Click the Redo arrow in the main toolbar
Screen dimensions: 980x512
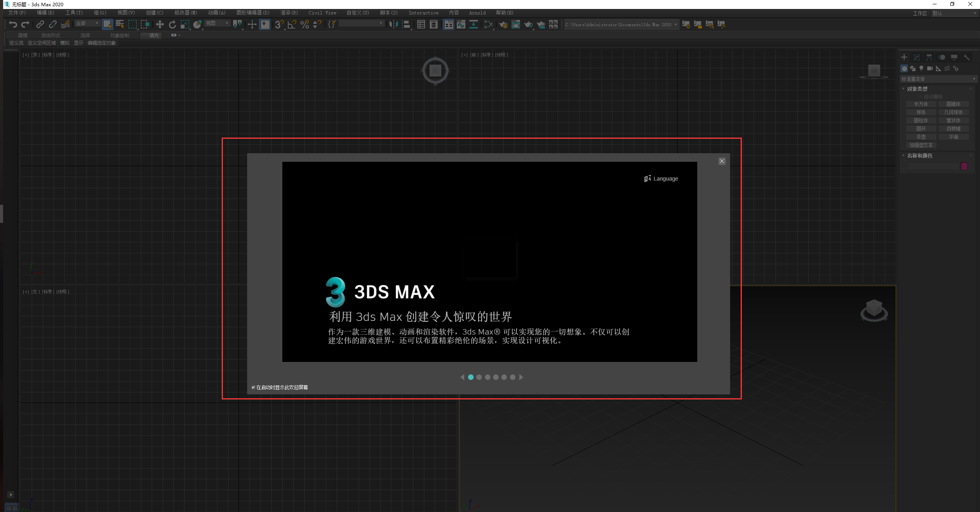point(25,24)
